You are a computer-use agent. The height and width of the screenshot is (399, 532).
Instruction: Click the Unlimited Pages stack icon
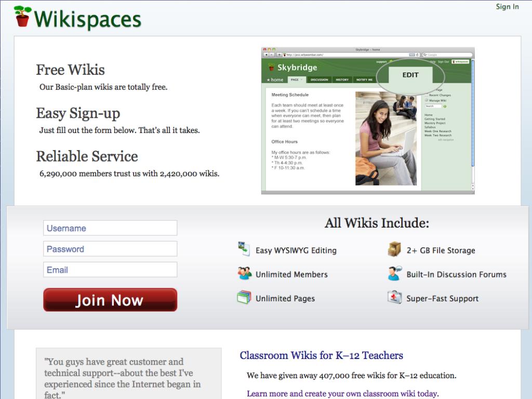pyautogui.click(x=244, y=298)
